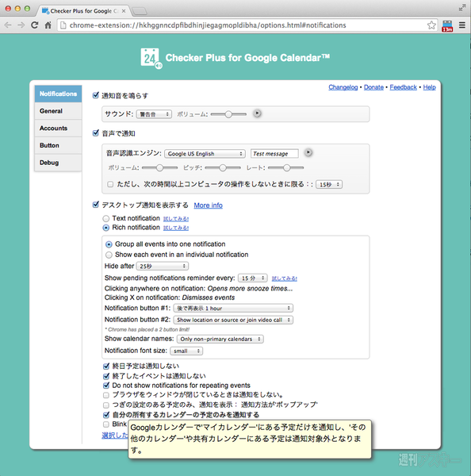The height and width of the screenshot is (476, 471).
Task: Enable the popup-only notification checkbox
Action: 106,405
